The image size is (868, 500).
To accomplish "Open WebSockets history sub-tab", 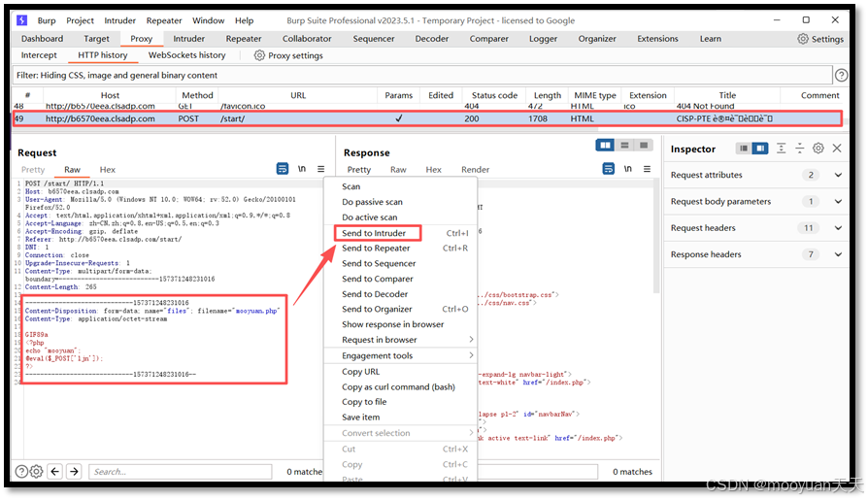I will tap(186, 55).
